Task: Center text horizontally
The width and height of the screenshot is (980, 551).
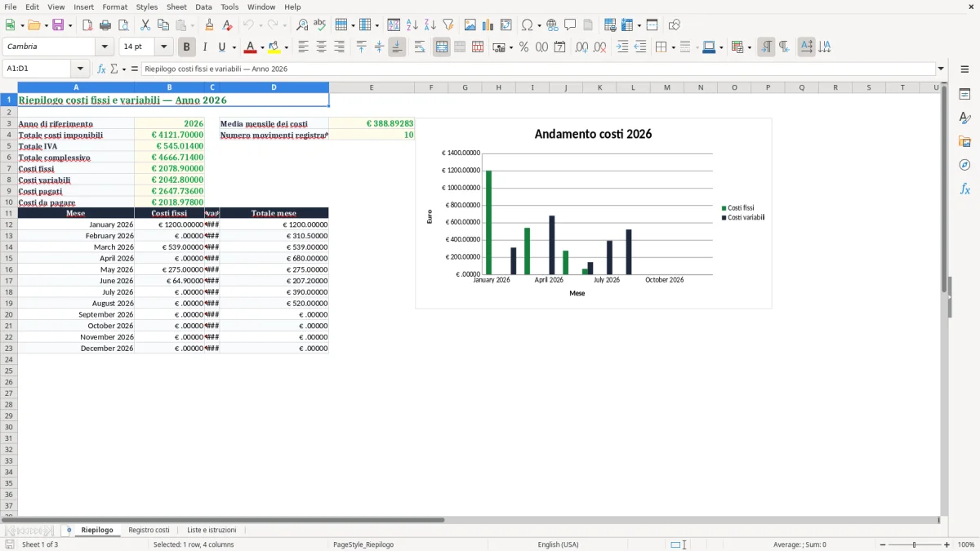Action: click(x=321, y=47)
